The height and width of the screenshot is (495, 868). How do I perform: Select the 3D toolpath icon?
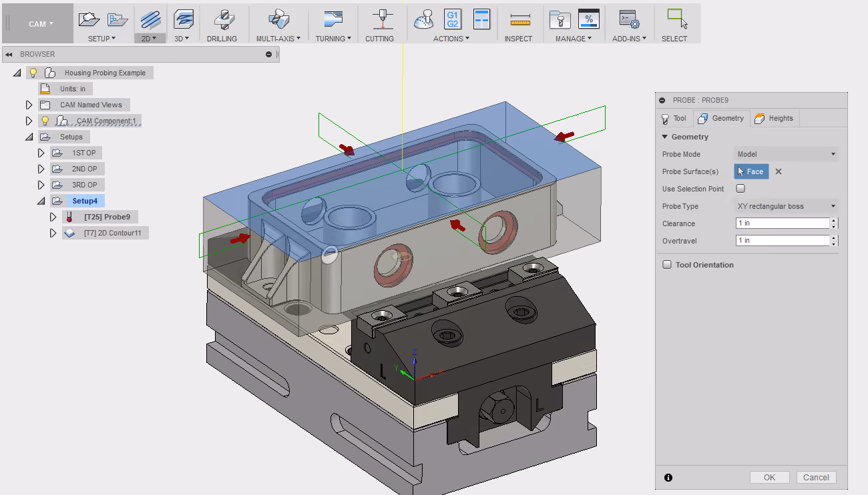pos(183,19)
